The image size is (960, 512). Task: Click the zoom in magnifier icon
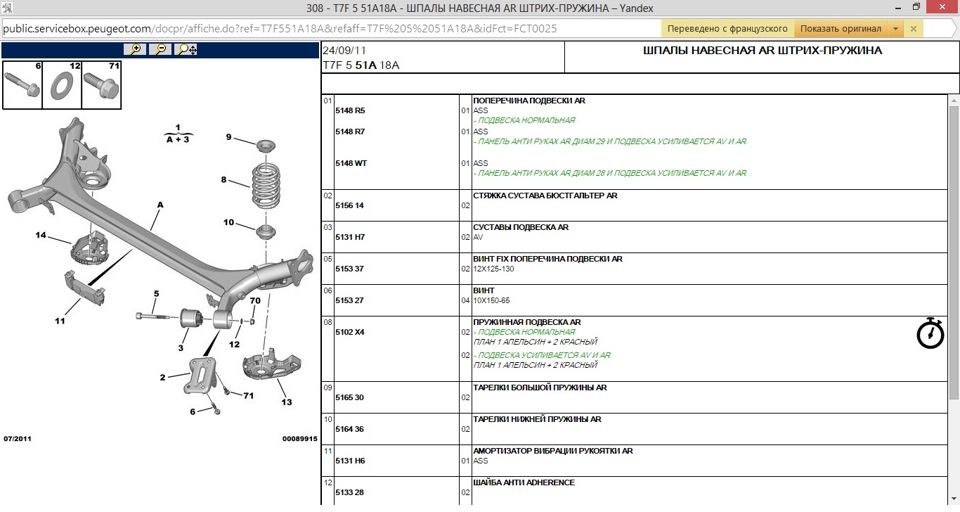(134, 49)
